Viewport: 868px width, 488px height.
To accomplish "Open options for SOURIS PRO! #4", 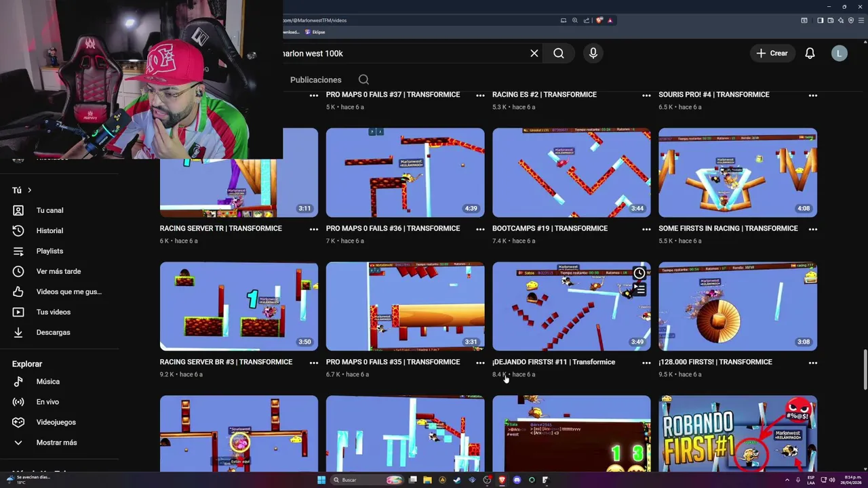I will pyautogui.click(x=812, y=96).
